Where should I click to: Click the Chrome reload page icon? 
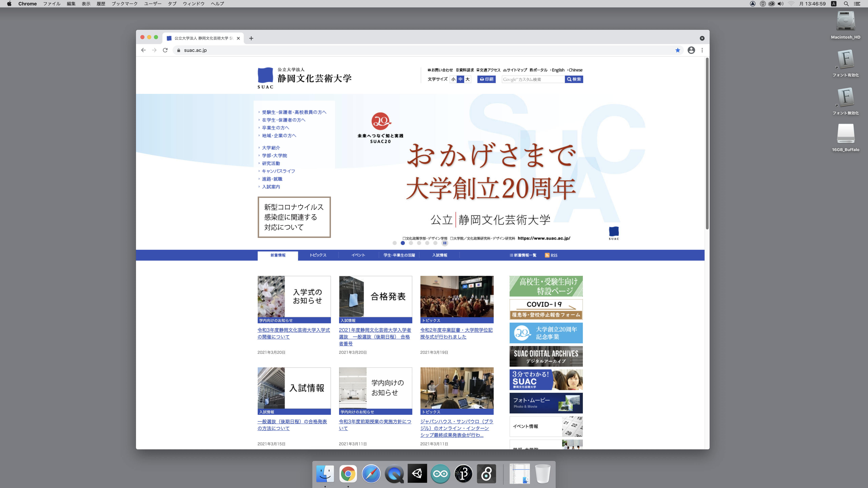(x=165, y=50)
